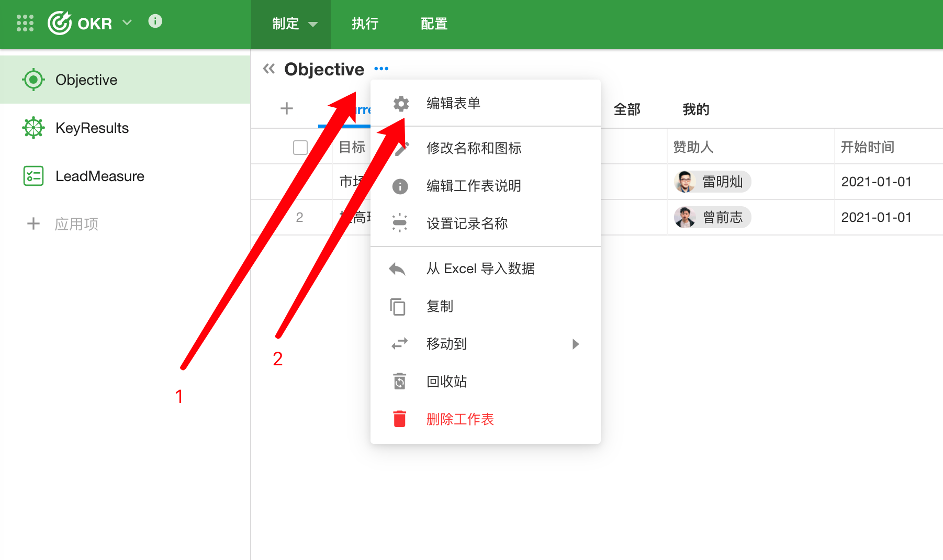
Task: Expand the OKR app name dropdown chevron
Action: pyautogui.click(x=127, y=23)
